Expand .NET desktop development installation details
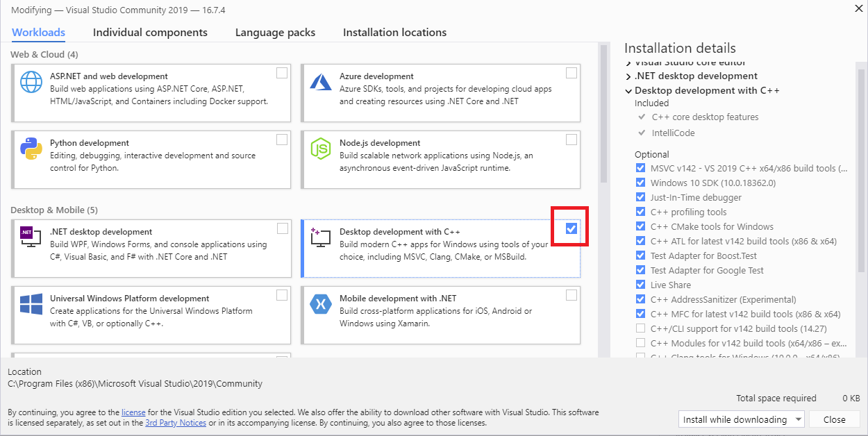The width and height of the screenshot is (868, 436). [628, 76]
